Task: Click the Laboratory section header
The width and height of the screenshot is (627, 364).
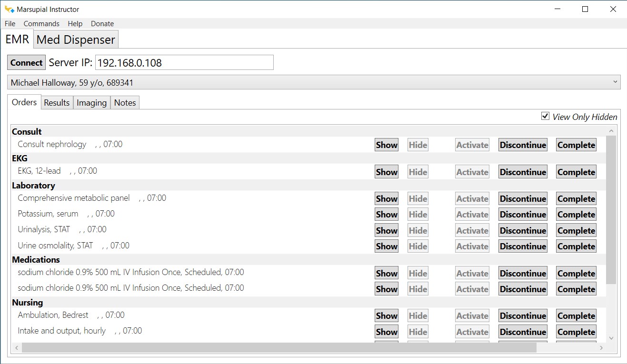Action: pyautogui.click(x=33, y=185)
